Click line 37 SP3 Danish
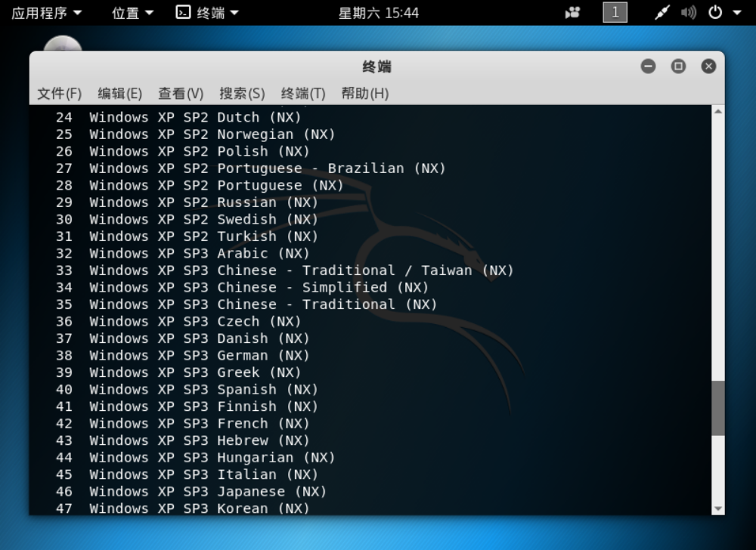 [x=183, y=338]
